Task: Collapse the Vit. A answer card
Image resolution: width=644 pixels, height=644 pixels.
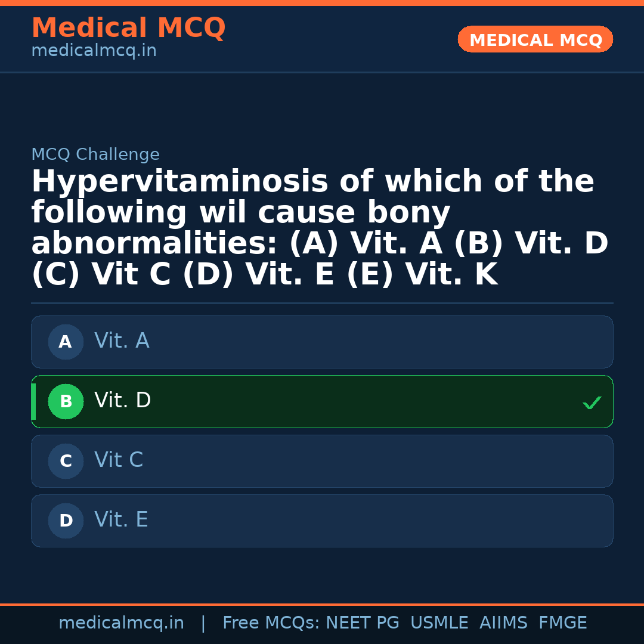Action: 322,342
